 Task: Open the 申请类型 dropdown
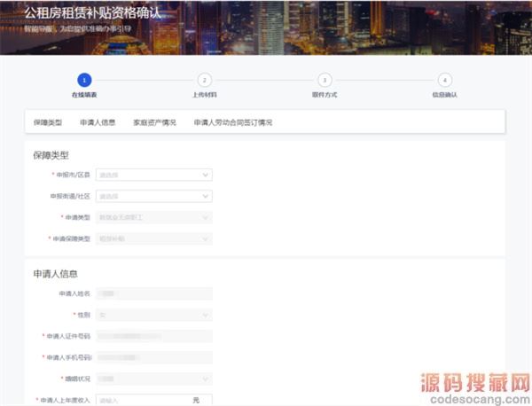153,217
